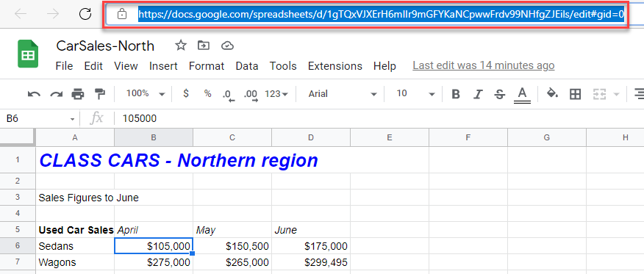This screenshot has height=274, width=644.
Task: Open the font size 10 dropdown
Action: pyautogui.click(x=415, y=94)
